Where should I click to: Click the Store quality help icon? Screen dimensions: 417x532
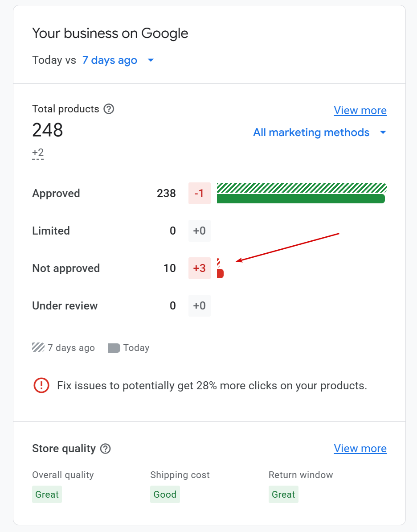(105, 449)
